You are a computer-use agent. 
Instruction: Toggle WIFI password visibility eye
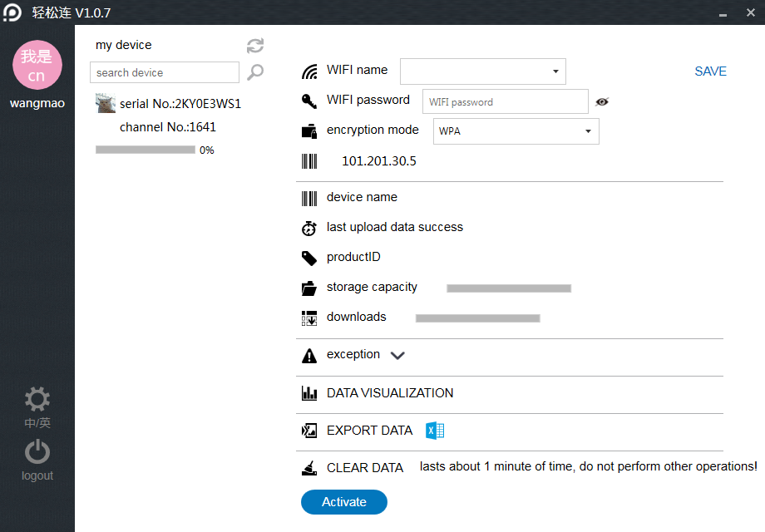pyautogui.click(x=602, y=101)
